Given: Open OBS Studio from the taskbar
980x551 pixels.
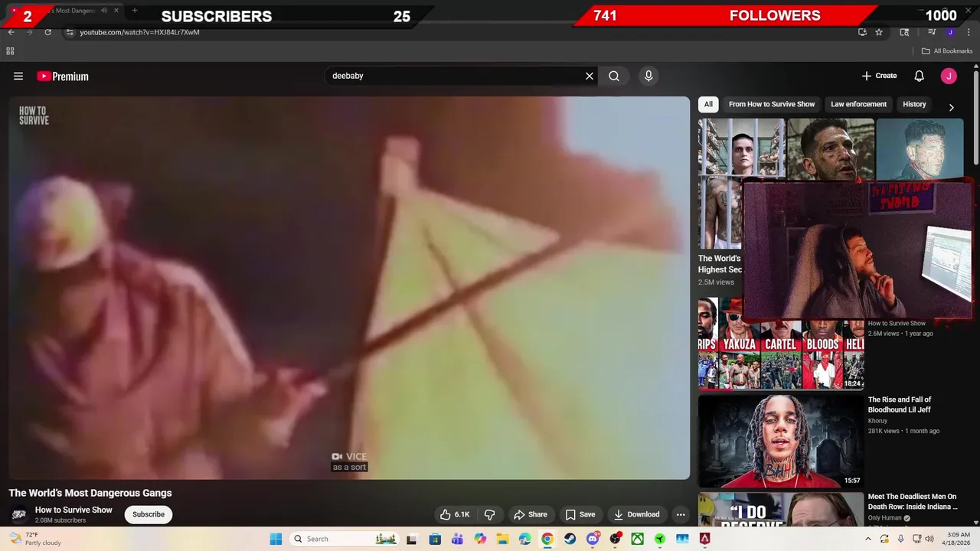Looking at the screenshot, I should (x=615, y=539).
